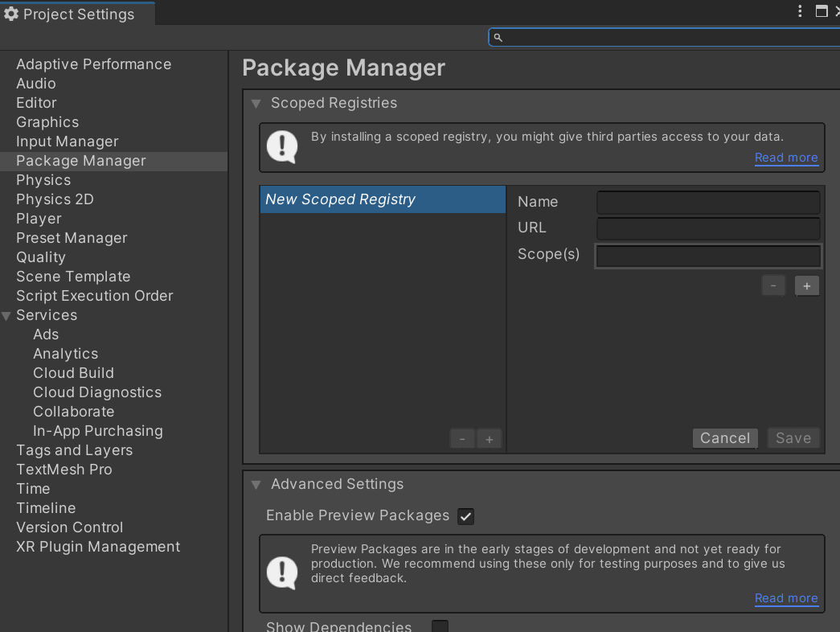Open Input Manager settings

coord(68,142)
